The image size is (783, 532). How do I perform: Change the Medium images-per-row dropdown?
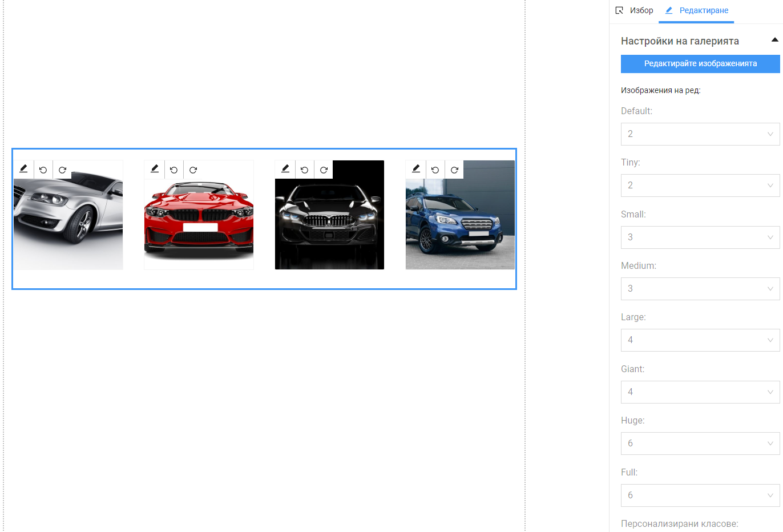coord(700,289)
